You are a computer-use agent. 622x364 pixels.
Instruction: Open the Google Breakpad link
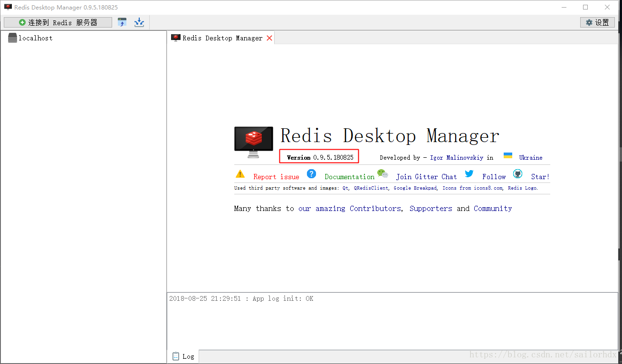(x=416, y=188)
